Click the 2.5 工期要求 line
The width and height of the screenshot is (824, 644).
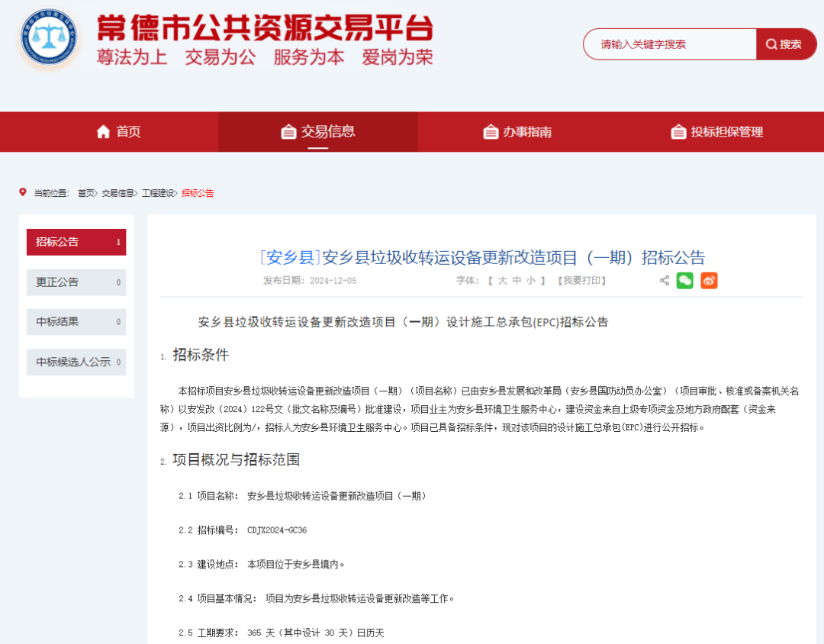coord(281,633)
